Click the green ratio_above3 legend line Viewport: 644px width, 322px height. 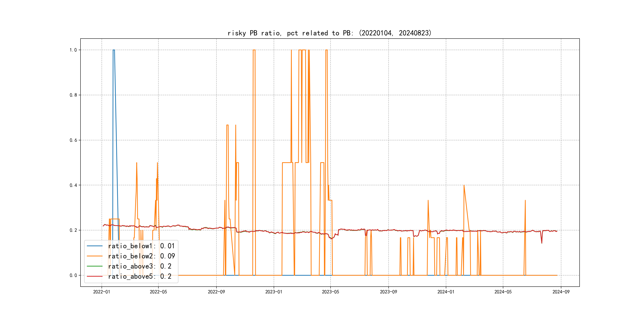click(x=94, y=266)
